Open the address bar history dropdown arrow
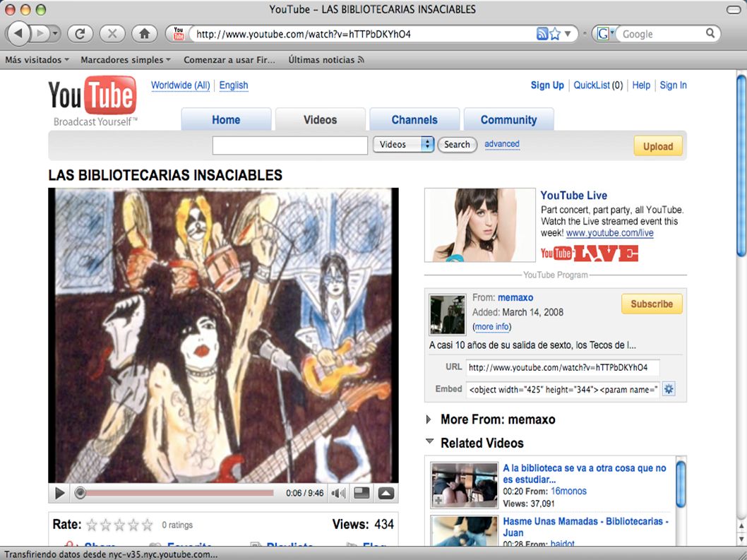This screenshot has height=560, width=747. (568, 34)
